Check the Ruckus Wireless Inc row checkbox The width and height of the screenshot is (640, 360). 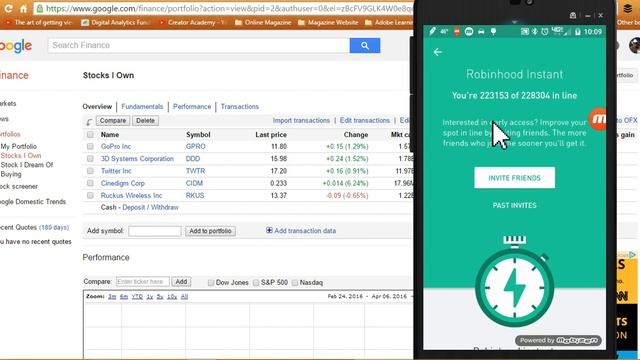pos(90,195)
